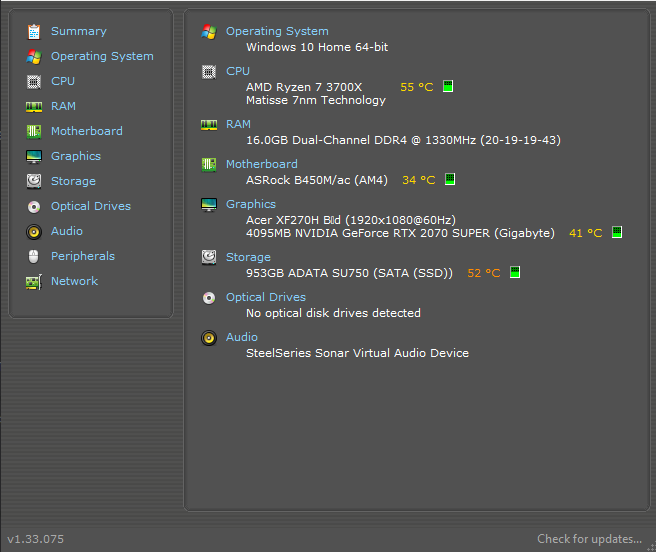Viewport: 656px width, 552px height.
Task: Click the 16.0GB Dual-Channel DDR4 text
Action: 403,140
